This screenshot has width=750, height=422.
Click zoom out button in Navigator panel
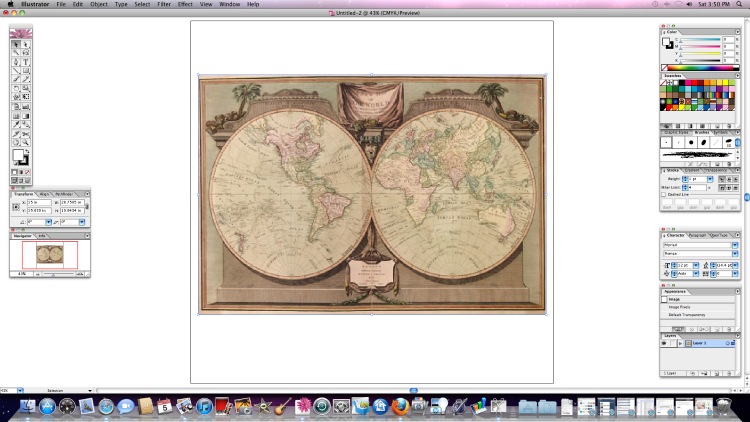pyautogui.click(x=38, y=274)
